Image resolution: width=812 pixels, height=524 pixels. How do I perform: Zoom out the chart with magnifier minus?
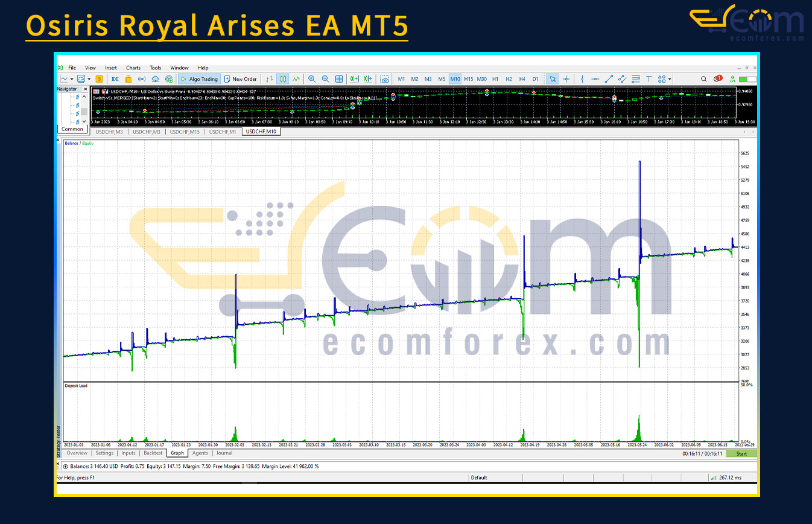point(325,79)
